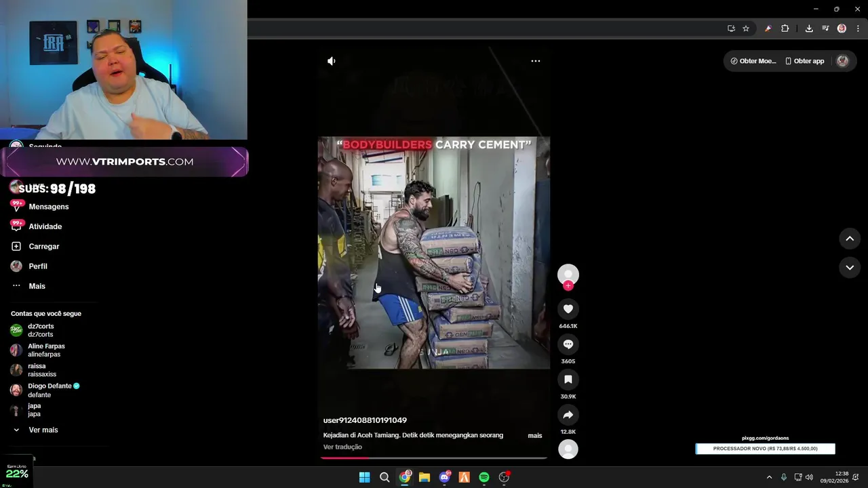The width and height of the screenshot is (868, 488).
Task: Open Perfil in the sidebar
Action: [x=38, y=266]
